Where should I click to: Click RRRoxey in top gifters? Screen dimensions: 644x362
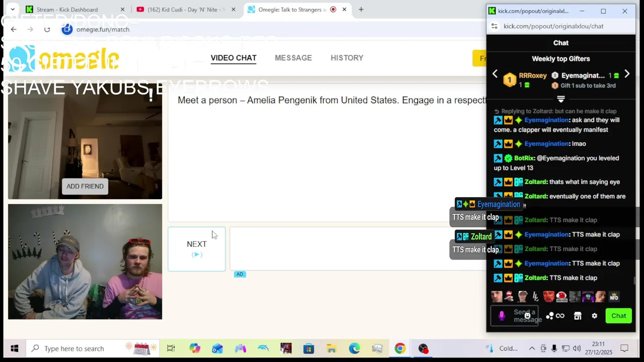[532, 75]
